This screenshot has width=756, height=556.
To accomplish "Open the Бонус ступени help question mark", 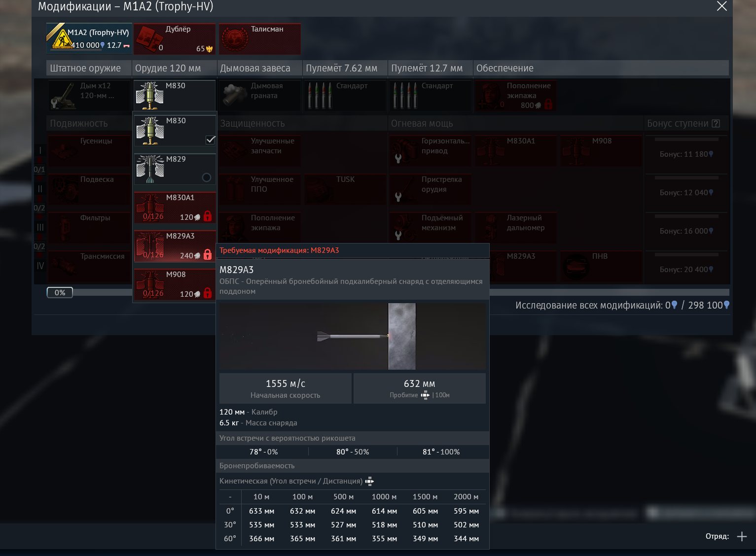I will 716,124.
